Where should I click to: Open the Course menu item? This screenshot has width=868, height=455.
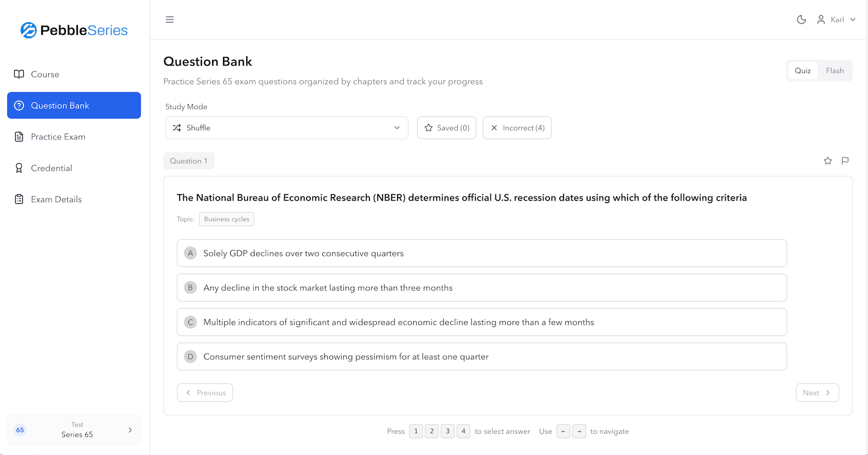pyautogui.click(x=45, y=74)
